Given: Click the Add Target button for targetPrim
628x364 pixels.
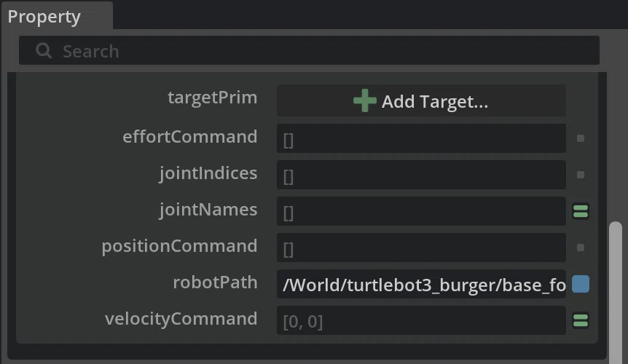Looking at the screenshot, I should (x=421, y=100).
